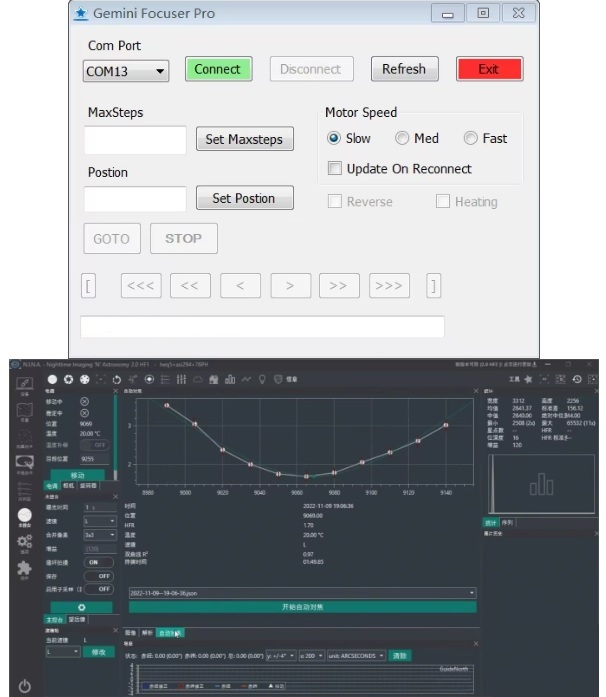Screen dimensions: 606x697
Task: Click the green start autofocus button
Action: pyautogui.click(x=302, y=607)
